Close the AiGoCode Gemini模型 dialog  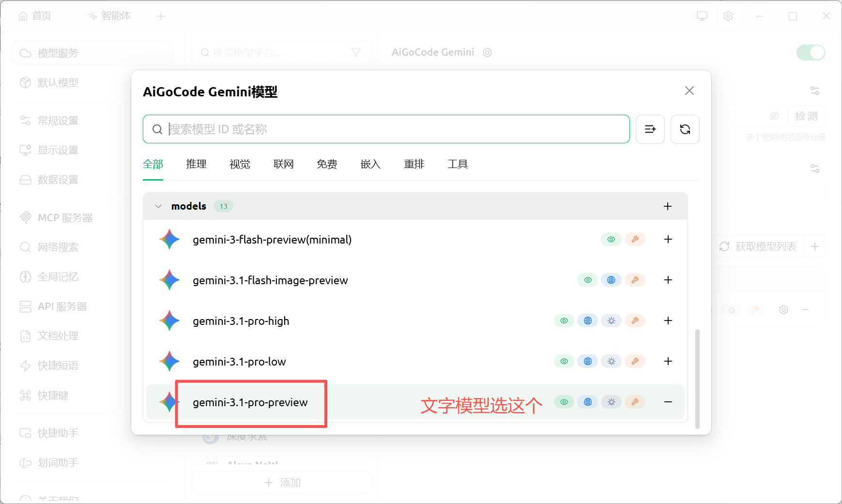[x=689, y=91]
